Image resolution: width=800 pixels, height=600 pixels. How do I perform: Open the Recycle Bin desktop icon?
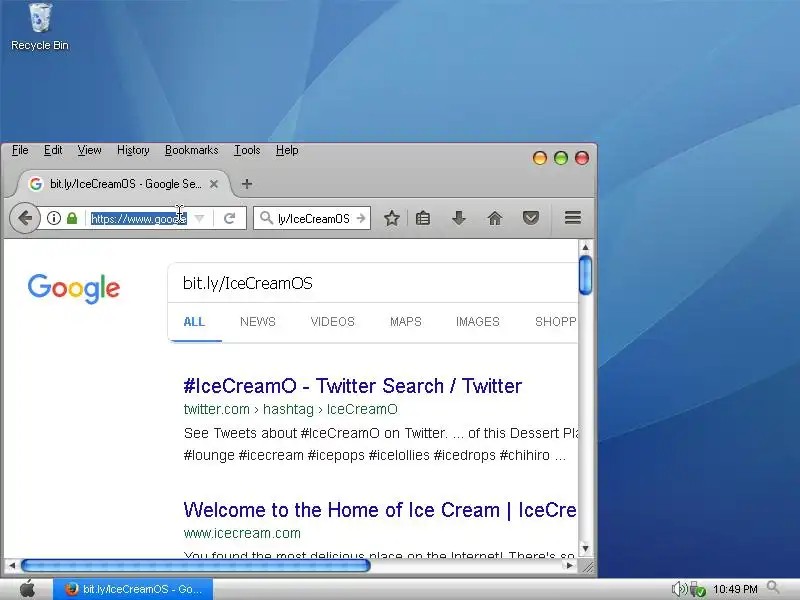click(40, 27)
